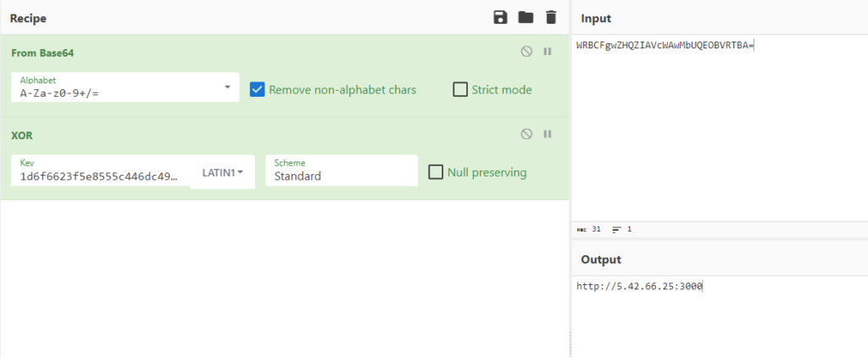Enable the Null preserving checkbox
This screenshot has height=358, width=868.
pyautogui.click(x=436, y=172)
